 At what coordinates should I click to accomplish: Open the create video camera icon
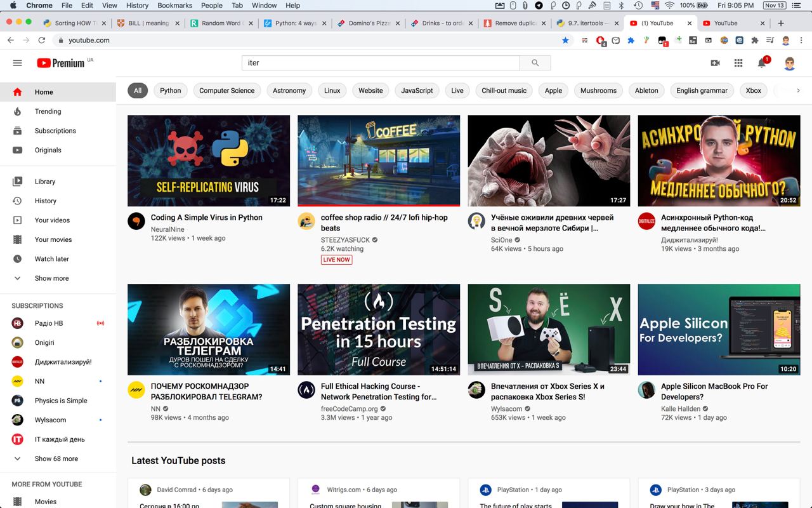[715, 63]
